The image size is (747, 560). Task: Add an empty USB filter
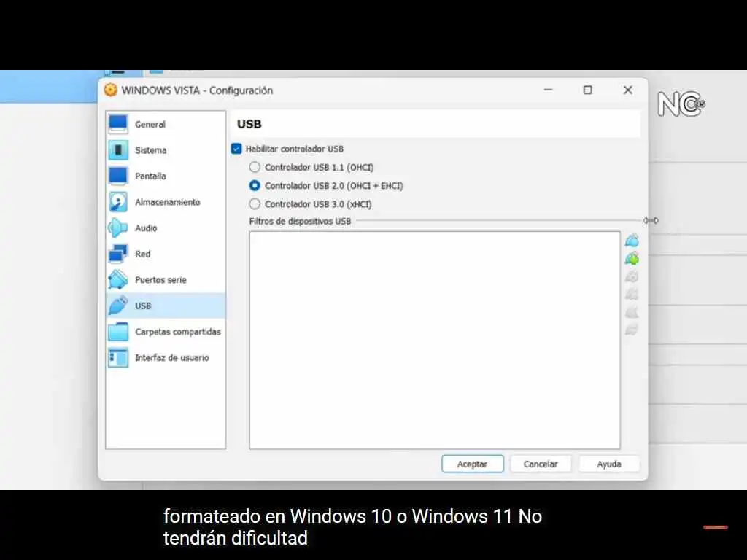632,241
